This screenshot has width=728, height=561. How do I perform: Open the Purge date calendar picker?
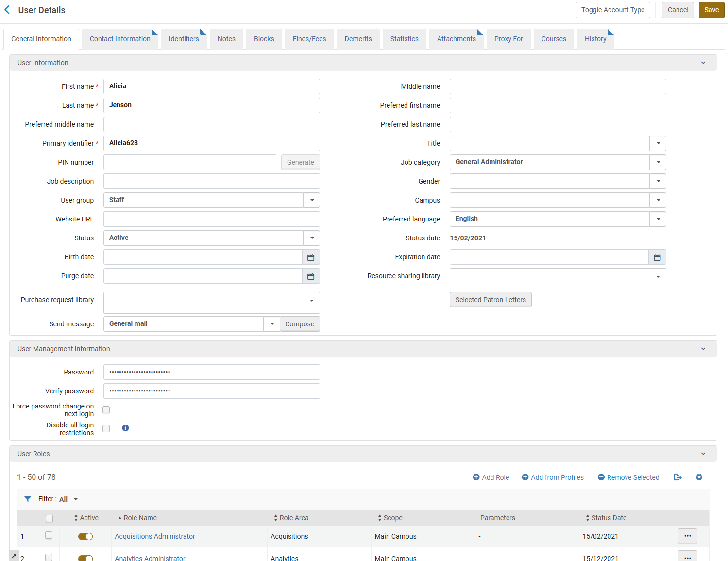pyautogui.click(x=311, y=276)
